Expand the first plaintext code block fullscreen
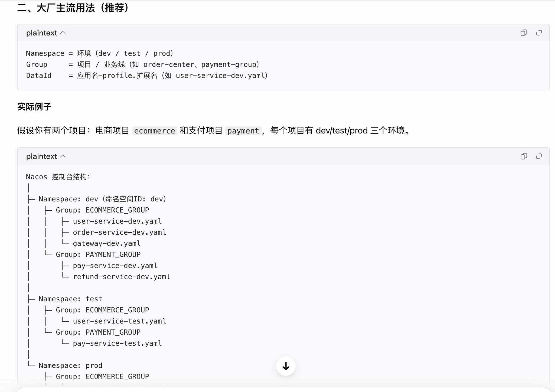This screenshot has height=392, width=555. (539, 33)
